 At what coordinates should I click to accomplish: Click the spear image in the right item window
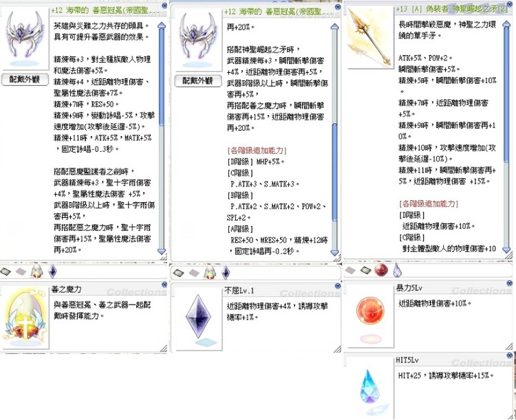pyautogui.click(x=371, y=38)
